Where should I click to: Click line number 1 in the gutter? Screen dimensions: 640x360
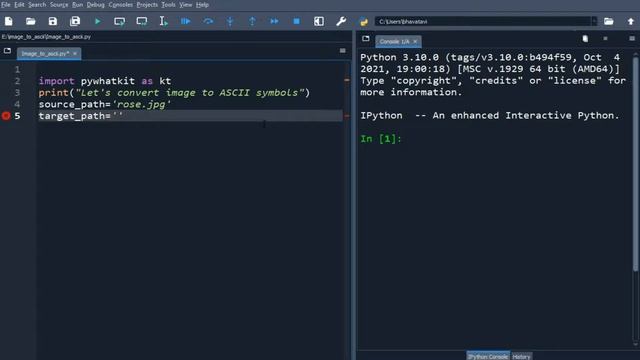click(17, 69)
